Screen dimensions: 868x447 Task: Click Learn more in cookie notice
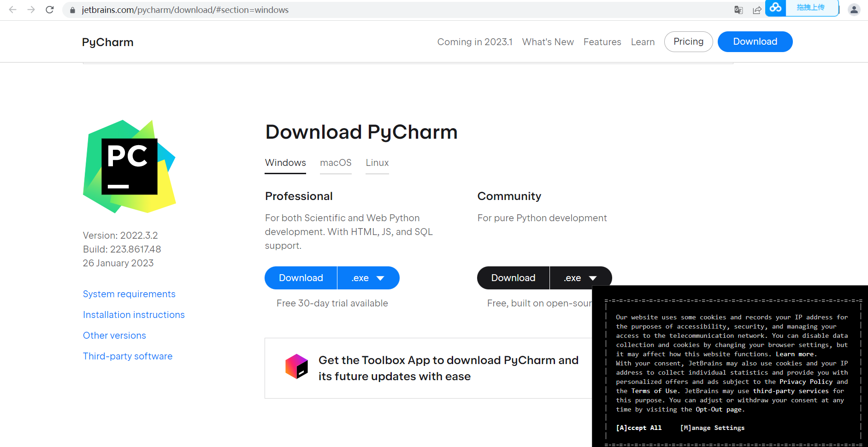796,354
